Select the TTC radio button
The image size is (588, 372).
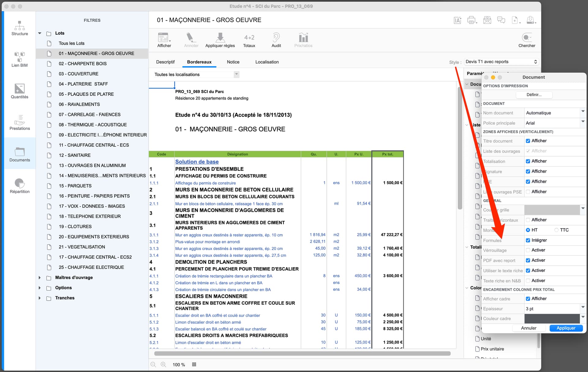click(556, 230)
